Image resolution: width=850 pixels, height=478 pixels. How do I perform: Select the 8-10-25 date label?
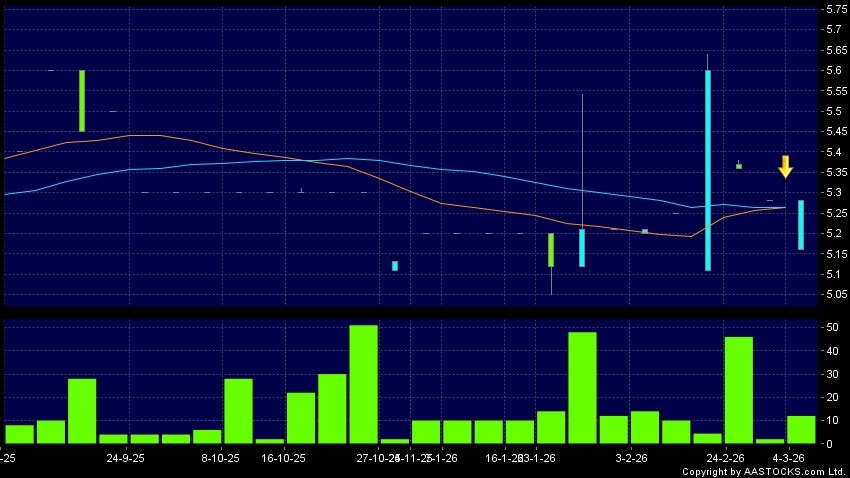click(220, 458)
